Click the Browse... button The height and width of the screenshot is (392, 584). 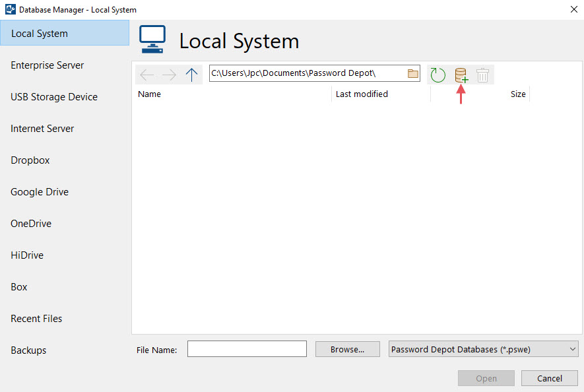click(348, 349)
